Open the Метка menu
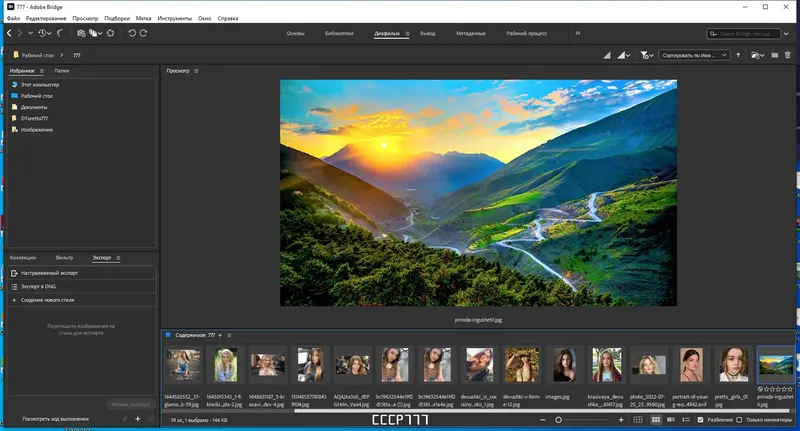This screenshot has height=431, width=800. point(143,18)
